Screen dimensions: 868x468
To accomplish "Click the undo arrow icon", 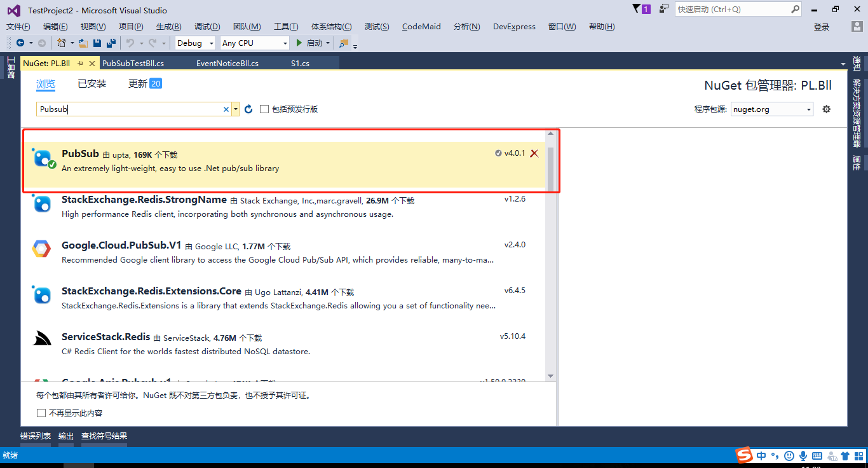I will [x=130, y=43].
